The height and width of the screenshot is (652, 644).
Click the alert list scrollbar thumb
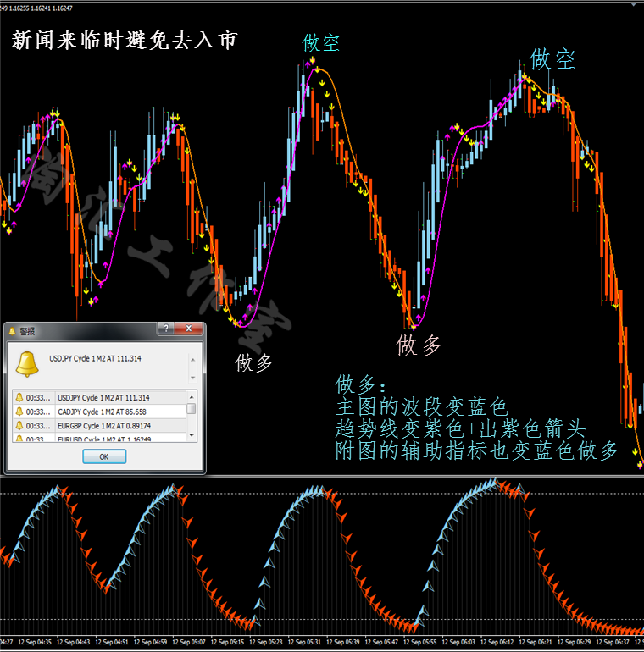coord(192,409)
